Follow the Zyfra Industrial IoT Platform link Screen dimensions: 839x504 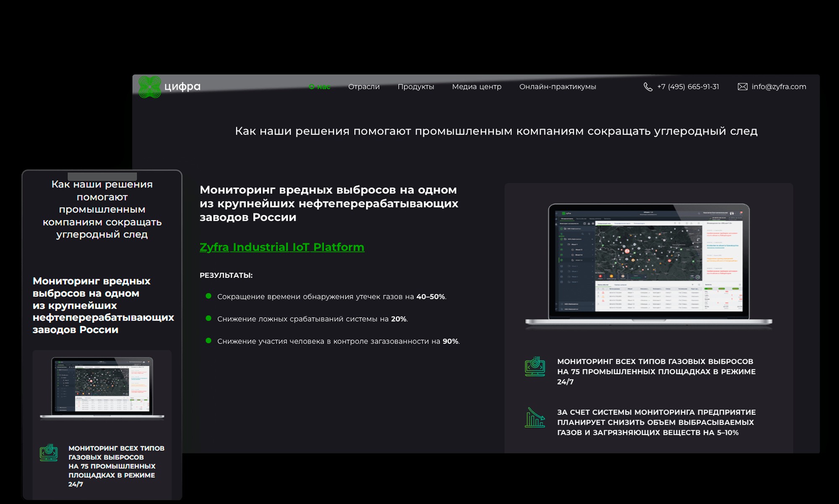pyautogui.click(x=282, y=247)
